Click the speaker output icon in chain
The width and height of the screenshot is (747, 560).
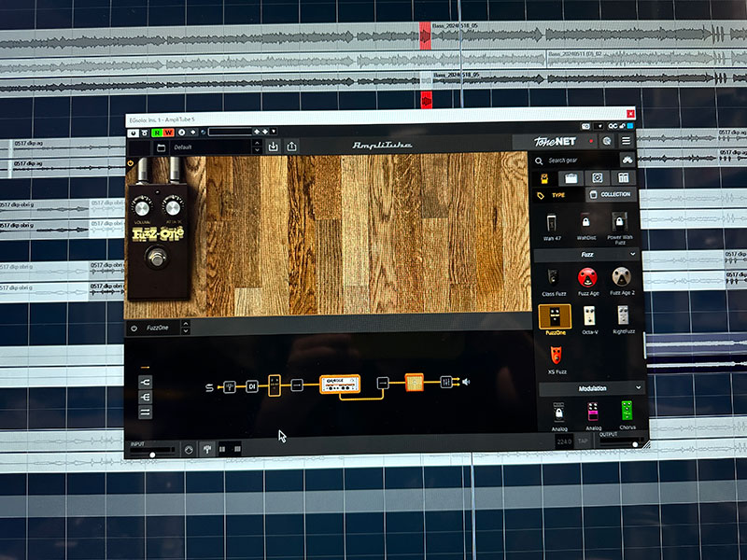coord(466,382)
